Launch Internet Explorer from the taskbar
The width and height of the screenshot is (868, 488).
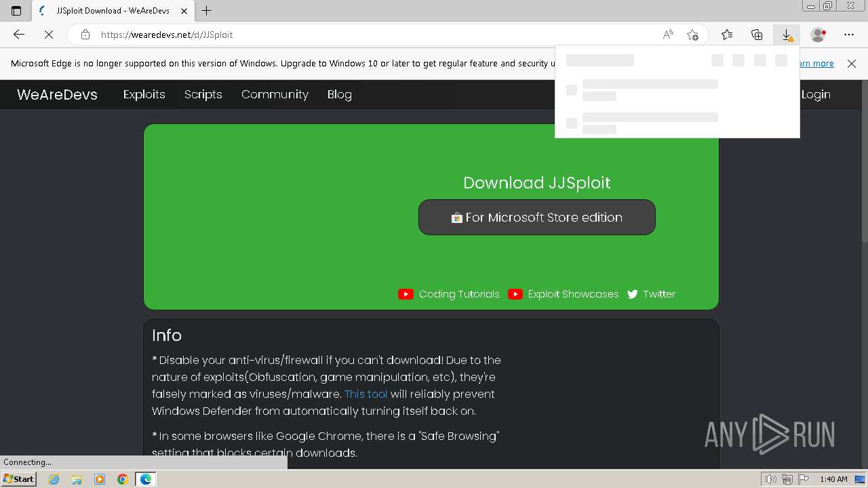(x=54, y=479)
